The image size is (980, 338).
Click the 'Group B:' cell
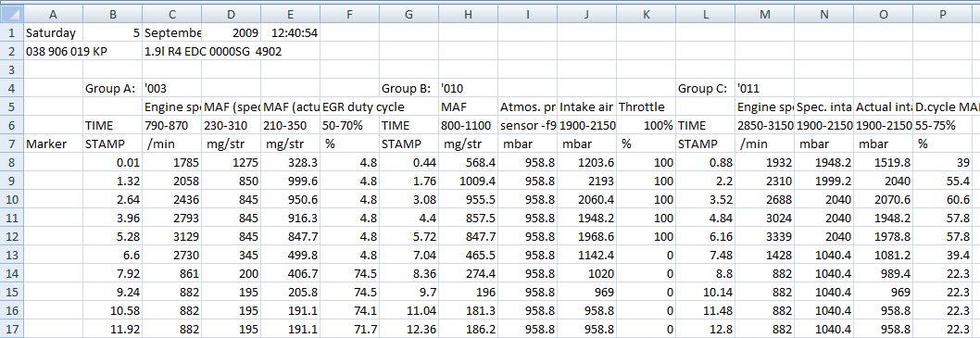408,89
